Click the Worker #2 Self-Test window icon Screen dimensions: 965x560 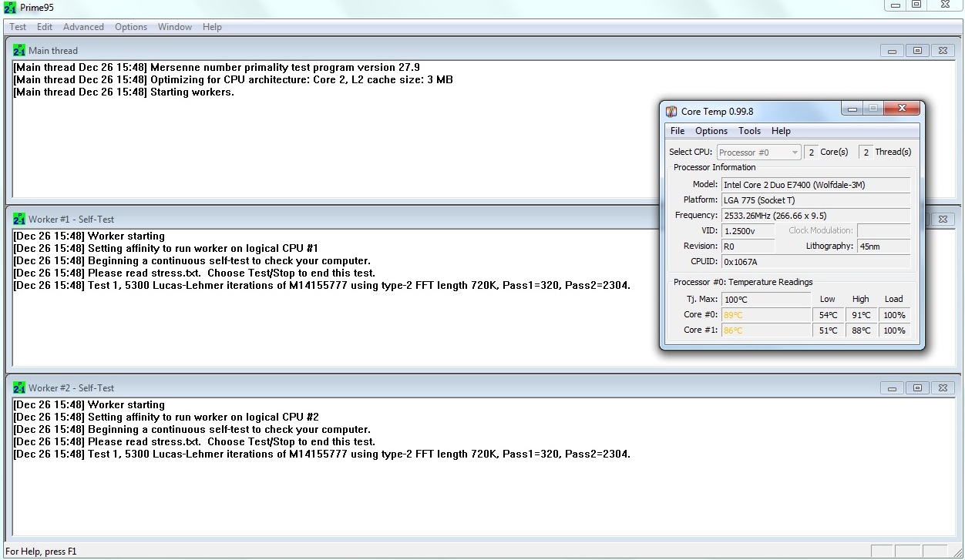pyautogui.click(x=19, y=388)
